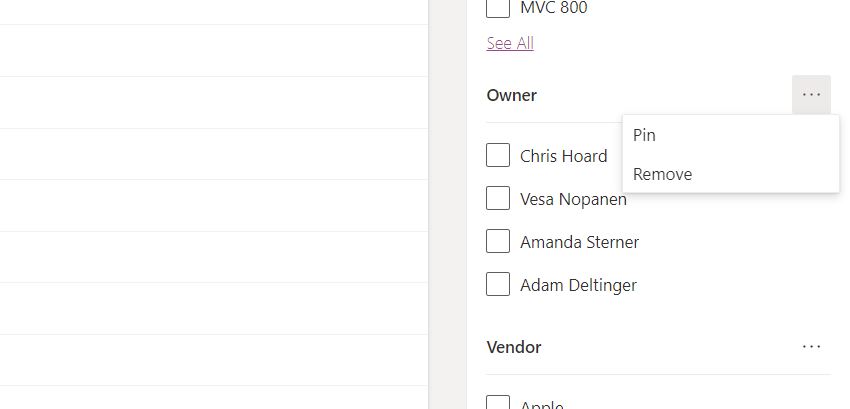The height and width of the screenshot is (409, 850).
Task: Click the Apple vendor label text
Action: [542, 405]
